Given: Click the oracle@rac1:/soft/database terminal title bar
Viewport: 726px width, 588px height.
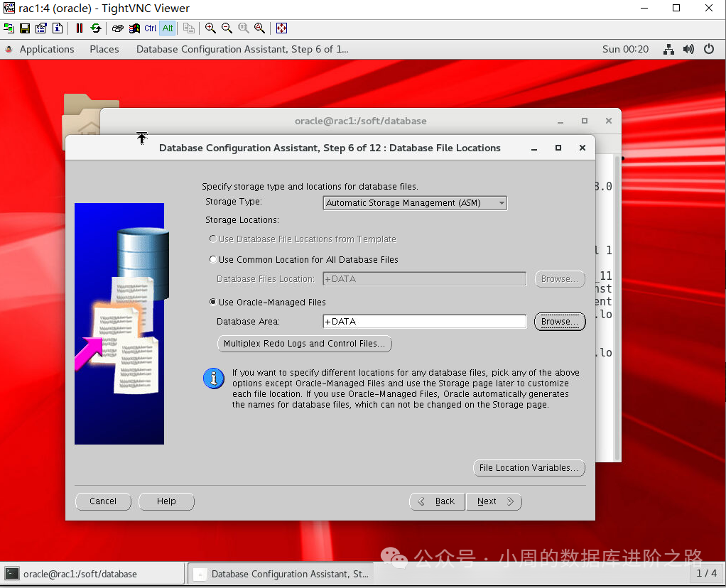Looking at the screenshot, I should (361, 121).
